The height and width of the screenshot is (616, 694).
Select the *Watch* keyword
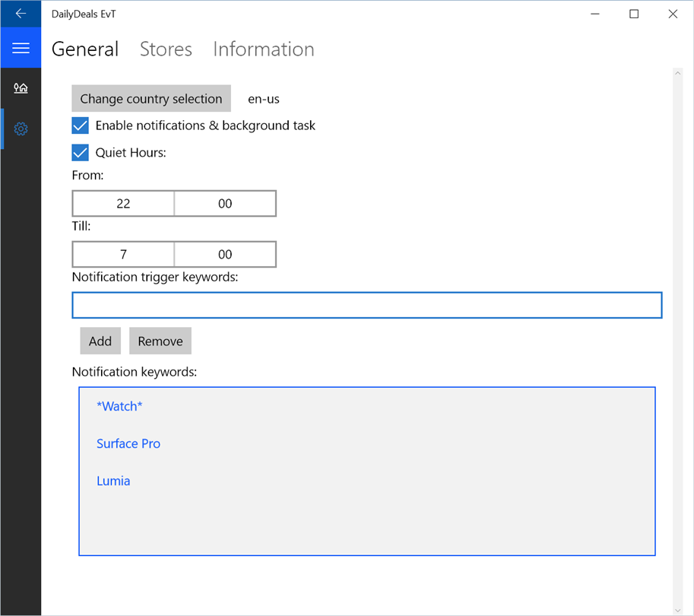click(x=119, y=406)
